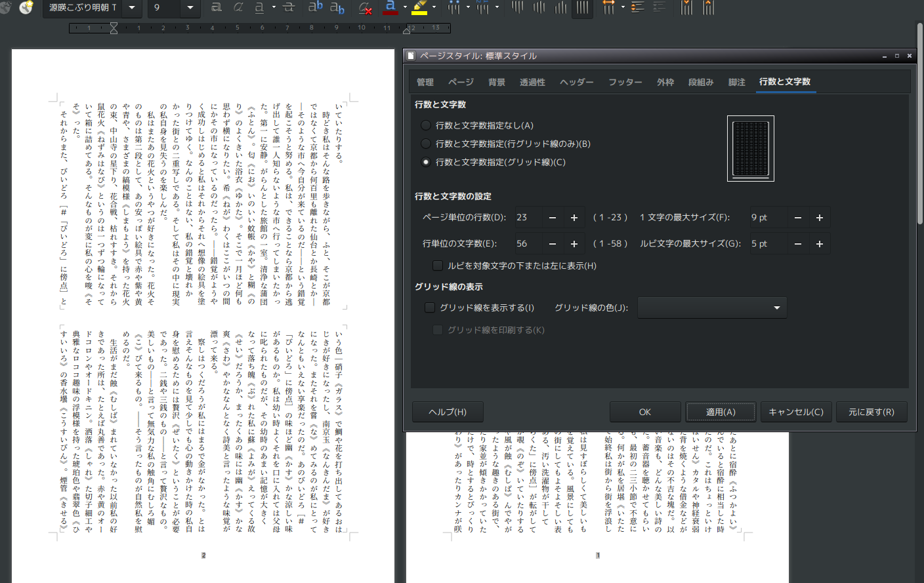The width and height of the screenshot is (924, 583).
Task: Click the ヘルプ(H) button
Action: coord(448,412)
